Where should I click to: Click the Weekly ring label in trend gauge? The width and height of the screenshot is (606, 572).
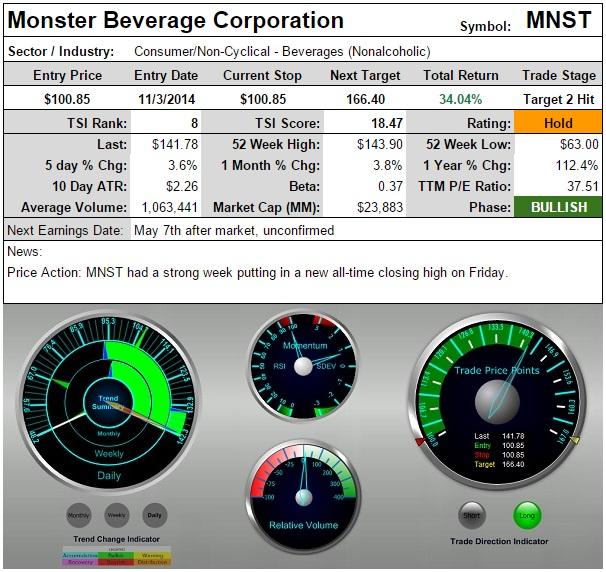click(108, 453)
